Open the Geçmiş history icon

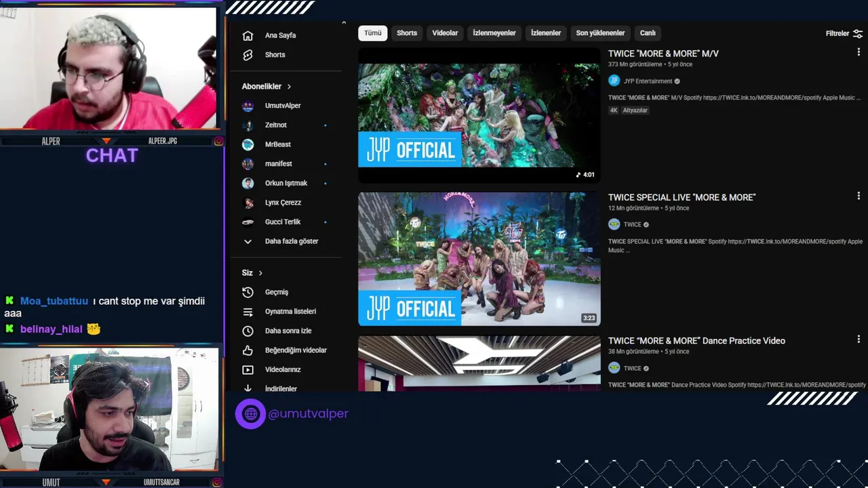click(248, 292)
